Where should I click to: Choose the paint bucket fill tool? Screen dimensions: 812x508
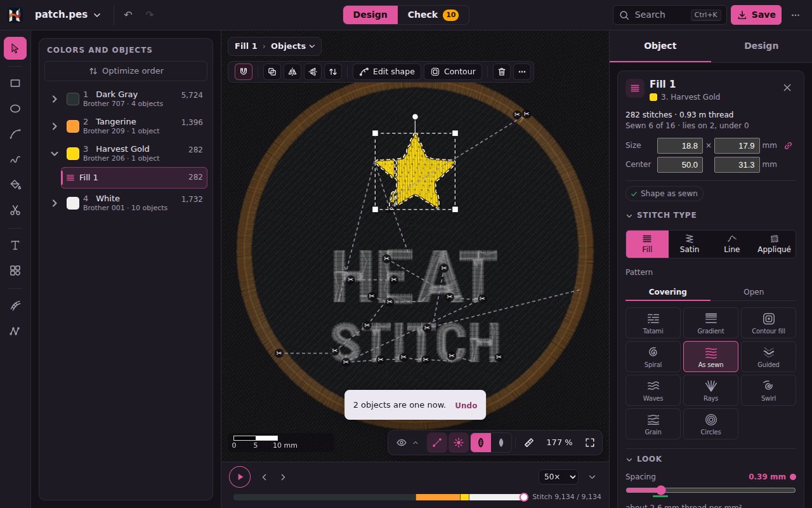click(x=15, y=185)
